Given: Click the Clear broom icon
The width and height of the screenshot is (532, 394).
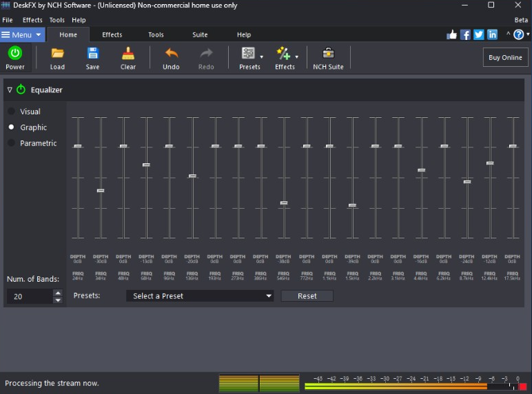Looking at the screenshot, I should click(x=128, y=53).
